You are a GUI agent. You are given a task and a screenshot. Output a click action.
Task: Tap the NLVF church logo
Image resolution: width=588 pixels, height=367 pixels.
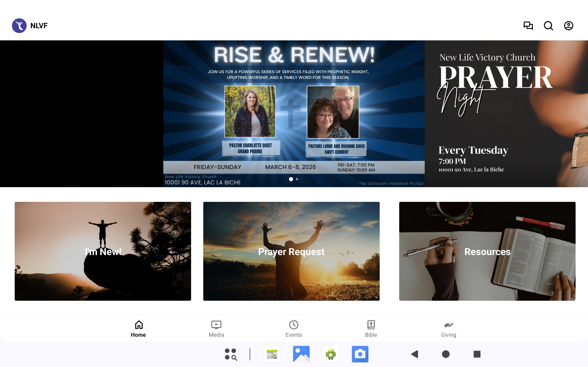pyautogui.click(x=19, y=25)
